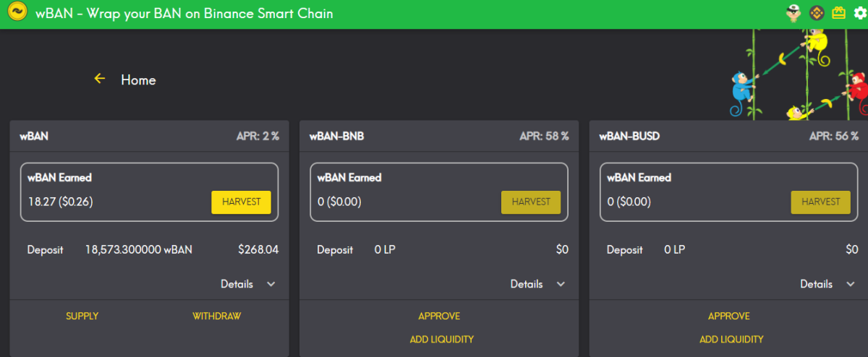This screenshot has height=357, width=868.
Task: Click Supply in the wBAN farm
Action: click(82, 316)
